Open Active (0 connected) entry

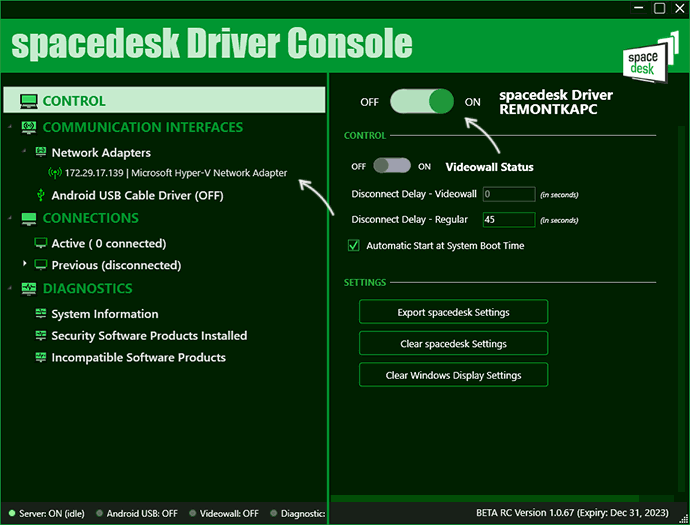point(109,243)
